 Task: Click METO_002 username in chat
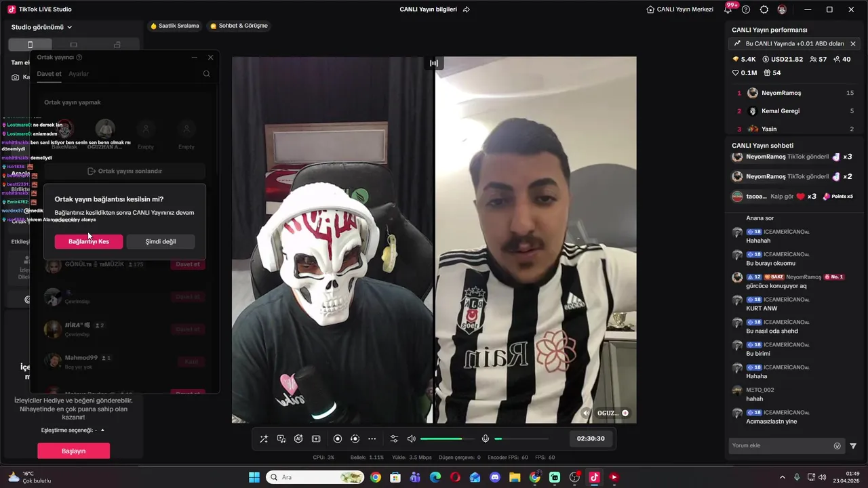coord(760,390)
